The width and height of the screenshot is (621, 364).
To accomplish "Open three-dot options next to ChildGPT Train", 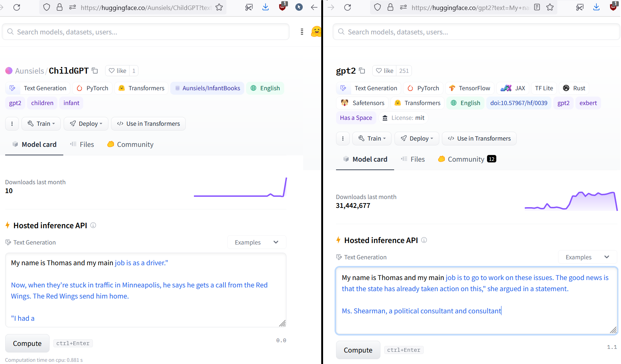I will pyautogui.click(x=12, y=124).
